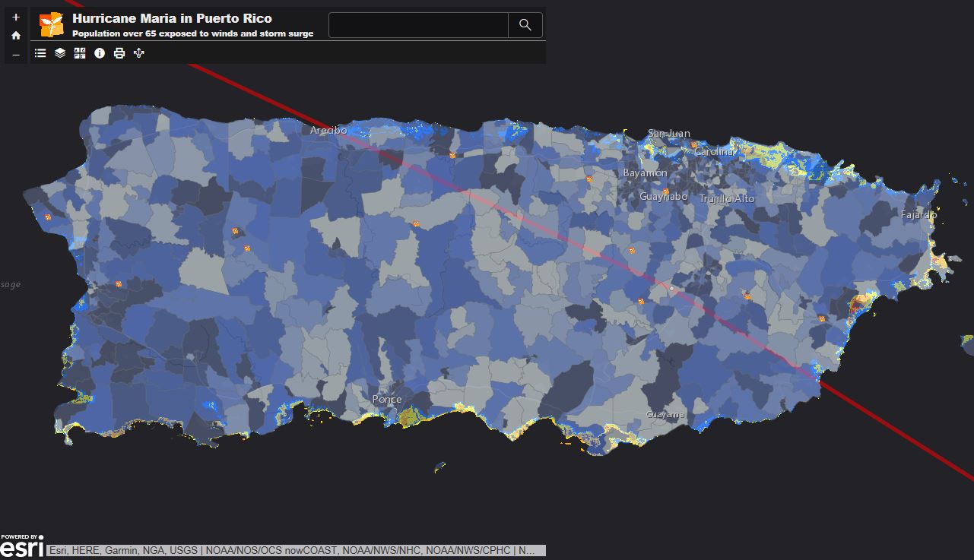Open the Layers list widget
Screen dimensions: 974x560
[60, 53]
